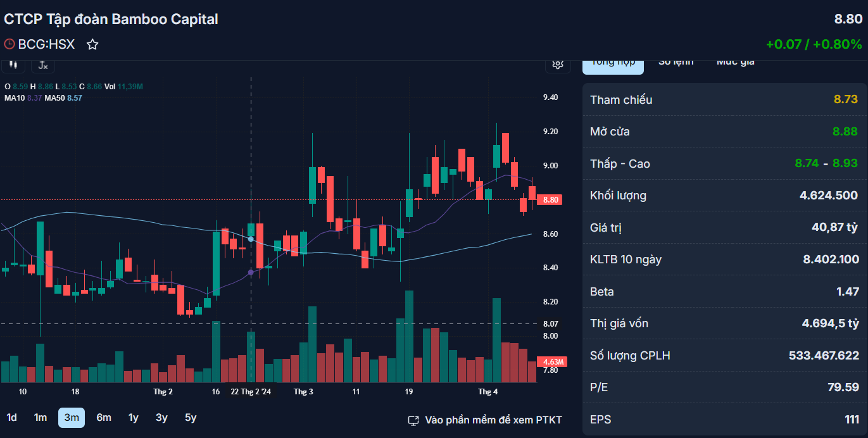
Task: Click the Thị giá vốn value 4.694,5 tỷ
Action: [x=831, y=323]
